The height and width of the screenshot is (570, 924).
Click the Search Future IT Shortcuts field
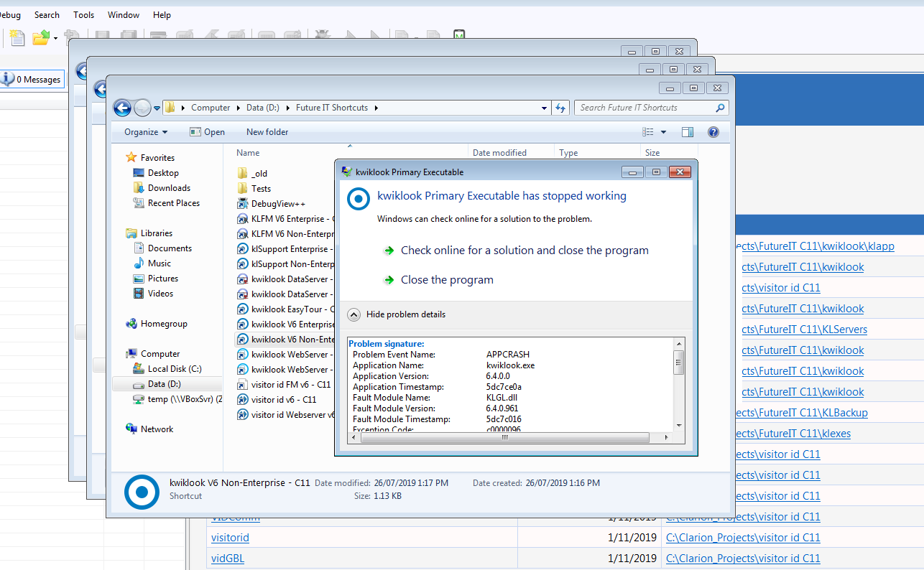pos(645,108)
